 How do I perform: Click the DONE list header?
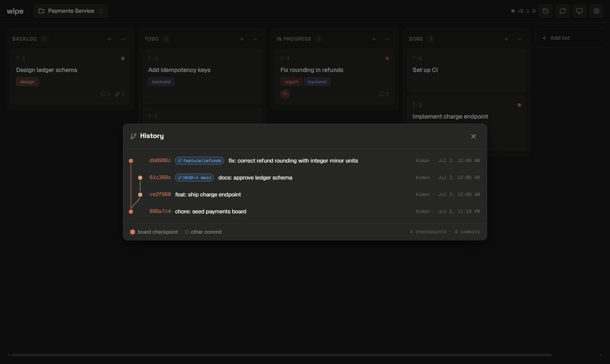pyautogui.click(x=416, y=39)
